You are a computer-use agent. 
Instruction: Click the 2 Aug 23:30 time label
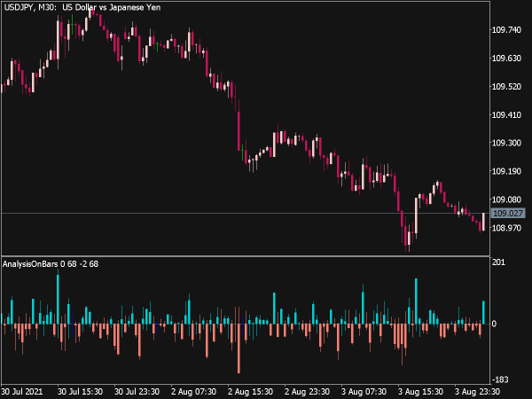pyautogui.click(x=307, y=392)
